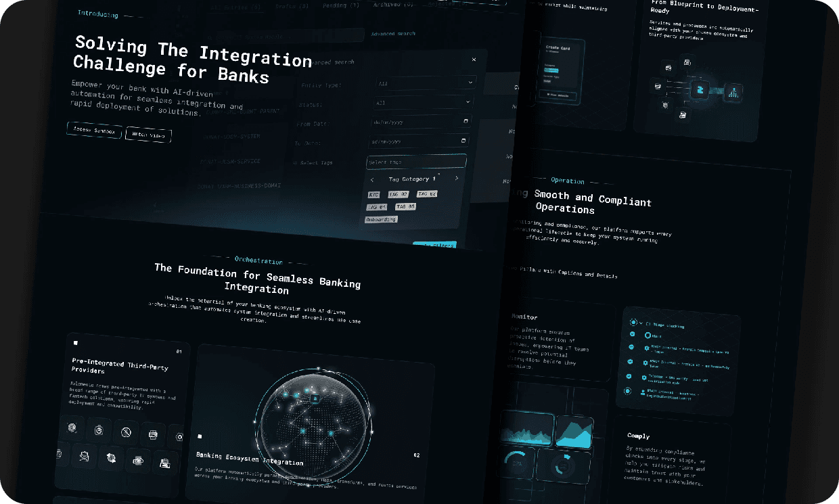Image resolution: width=839 pixels, height=504 pixels.
Task: Click the fingerprint provider icon
Action: tap(72, 427)
